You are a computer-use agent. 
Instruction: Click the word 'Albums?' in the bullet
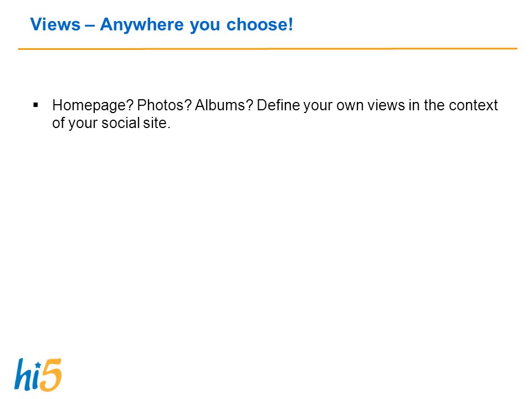coord(224,105)
